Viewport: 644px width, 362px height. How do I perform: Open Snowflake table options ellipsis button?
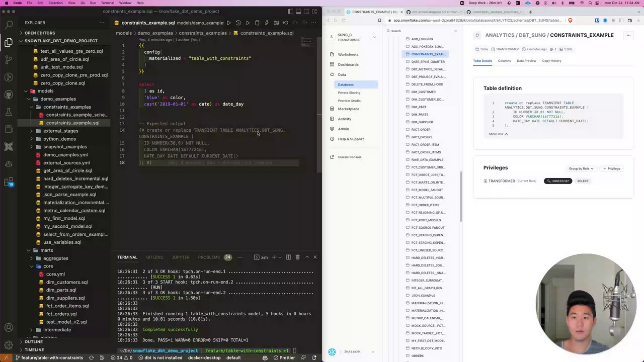click(628, 35)
